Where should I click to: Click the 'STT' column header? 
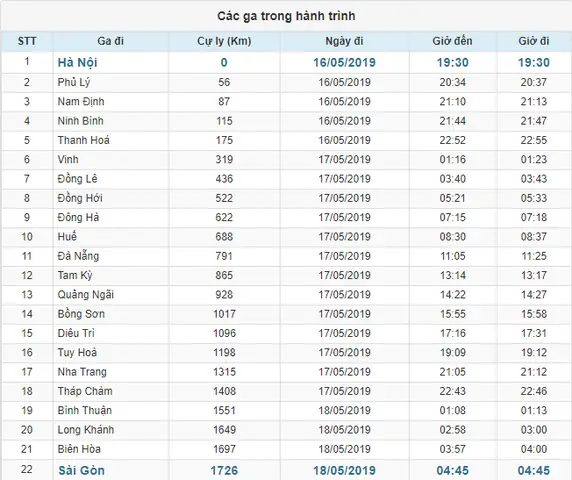[27, 41]
